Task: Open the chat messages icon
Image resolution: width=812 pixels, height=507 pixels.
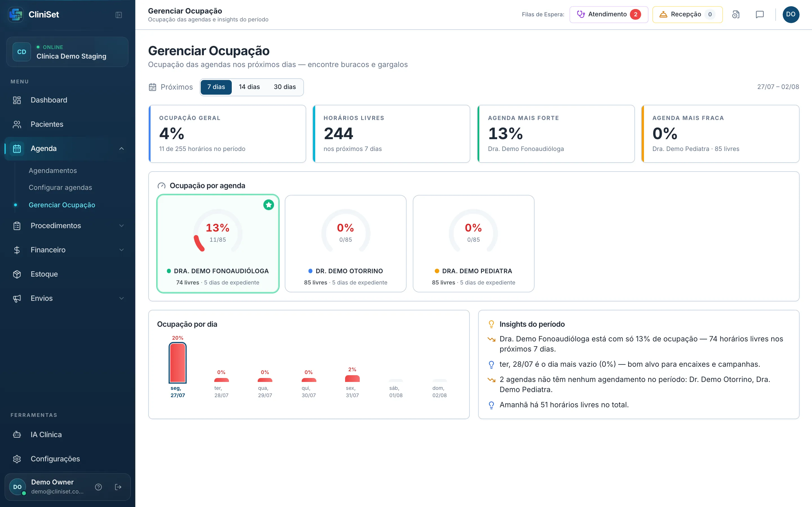Action: point(760,14)
